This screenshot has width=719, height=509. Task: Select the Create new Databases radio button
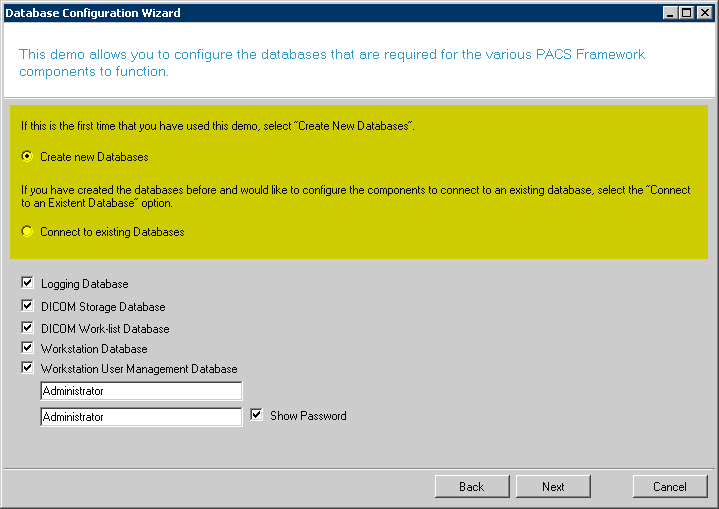click(x=27, y=157)
